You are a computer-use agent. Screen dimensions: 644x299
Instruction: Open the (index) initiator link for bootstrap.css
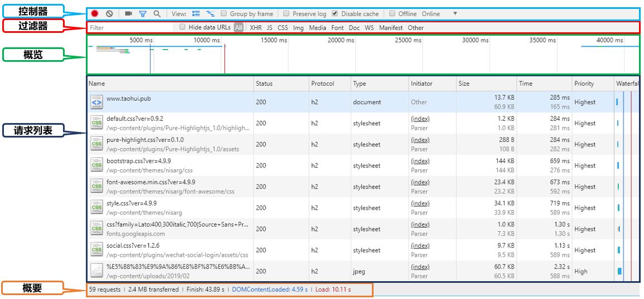click(420, 161)
